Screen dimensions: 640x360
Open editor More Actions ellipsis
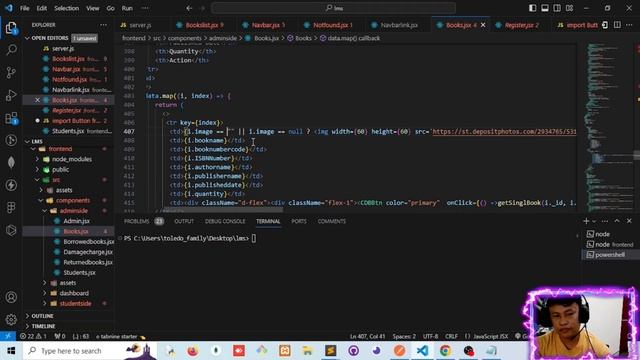[629, 25]
